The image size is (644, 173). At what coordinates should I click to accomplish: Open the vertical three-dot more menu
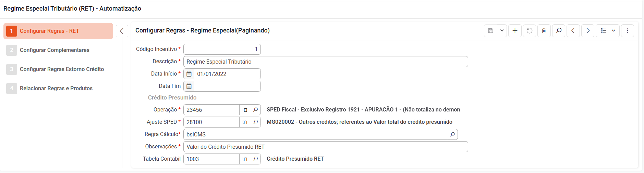pos(628,31)
